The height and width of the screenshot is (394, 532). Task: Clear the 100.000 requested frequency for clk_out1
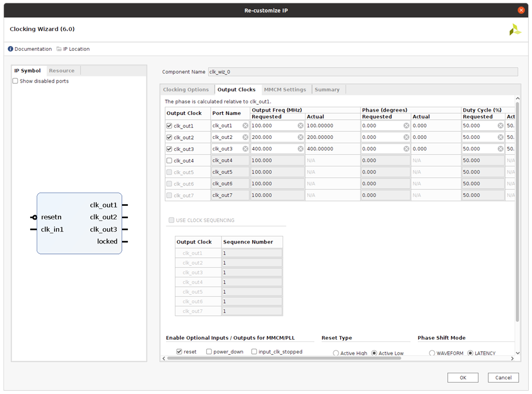[x=301, y=126]
